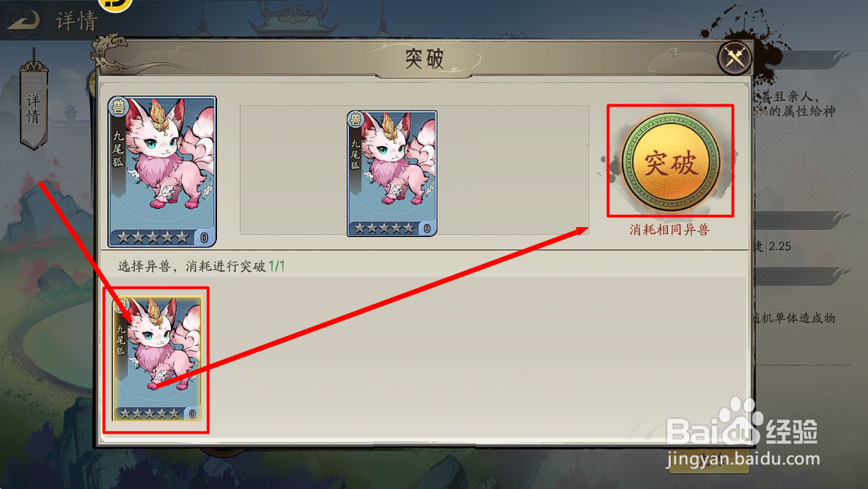Click the 消耗相同异兽 hint text
The width and height of the screenshot is (868, 489).
tap(669, 230)
